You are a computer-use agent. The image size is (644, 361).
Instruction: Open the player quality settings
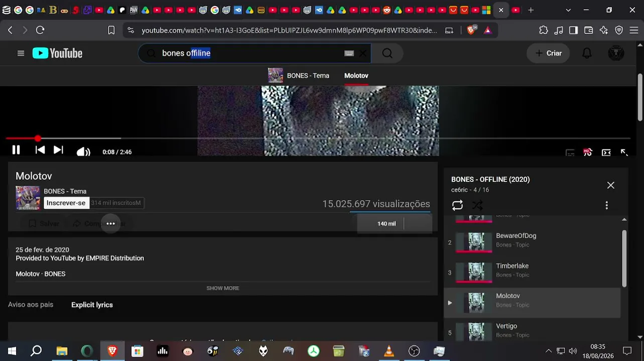[x=588, y=152]
